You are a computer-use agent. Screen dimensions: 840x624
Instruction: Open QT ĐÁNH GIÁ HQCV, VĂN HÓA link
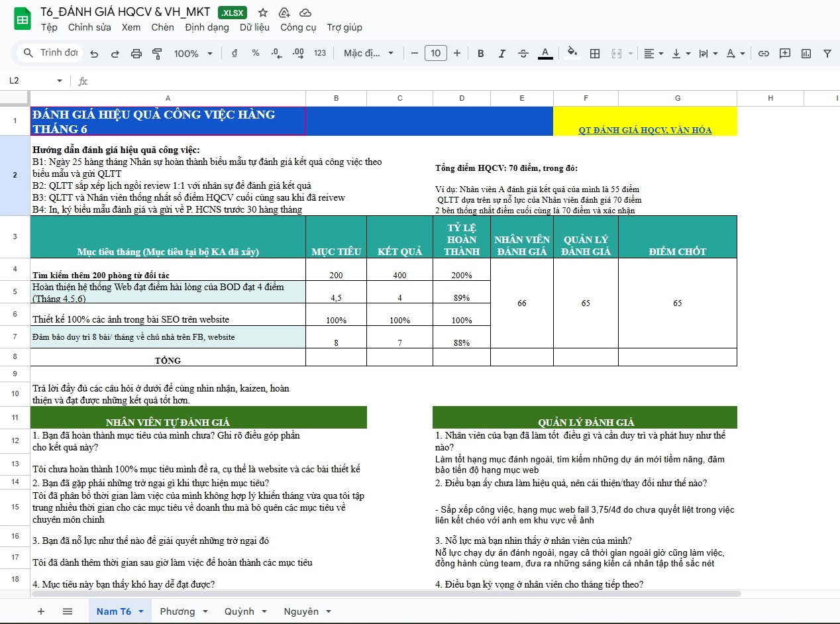pos(645,130)
